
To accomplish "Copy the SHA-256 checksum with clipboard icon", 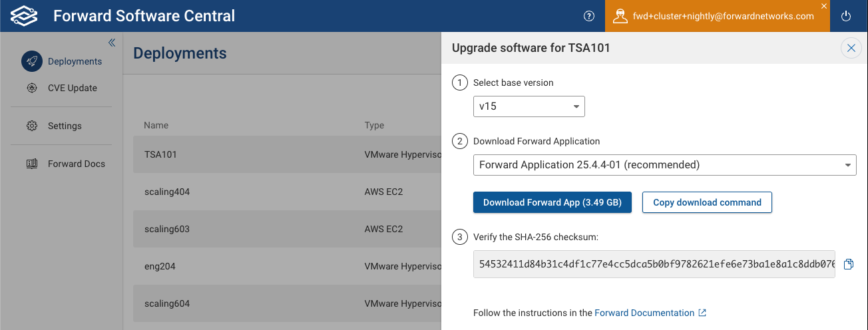I will pyautogui.click(x=849, y=264).
